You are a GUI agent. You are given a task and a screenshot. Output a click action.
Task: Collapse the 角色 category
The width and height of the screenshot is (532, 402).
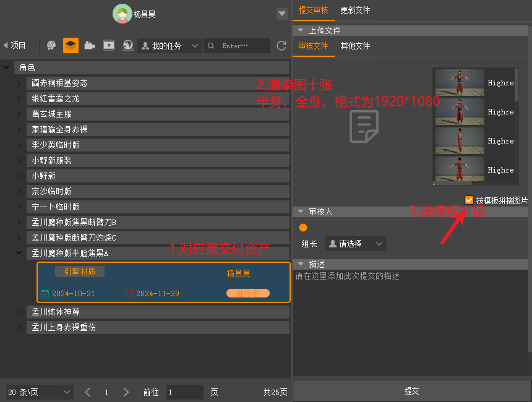tap(6, 67)
